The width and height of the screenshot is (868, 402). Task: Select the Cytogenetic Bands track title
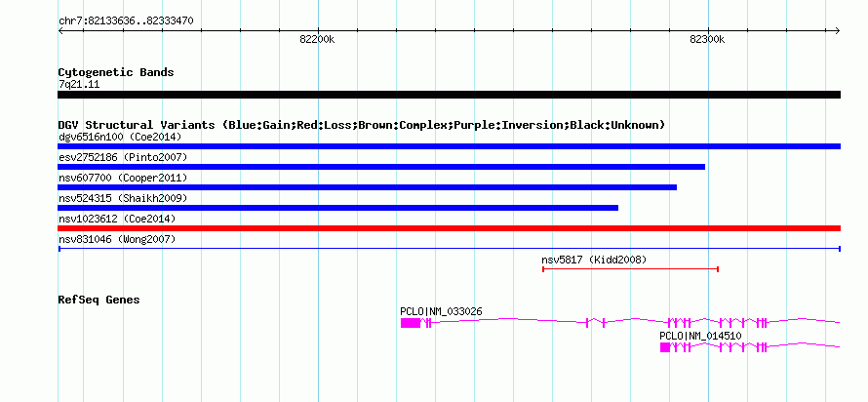(116, 72)
